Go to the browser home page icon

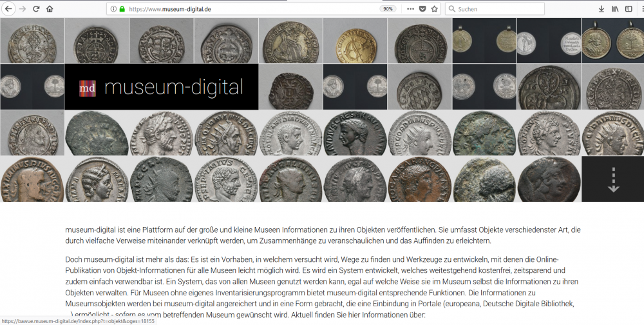click(x=50, y=9)
